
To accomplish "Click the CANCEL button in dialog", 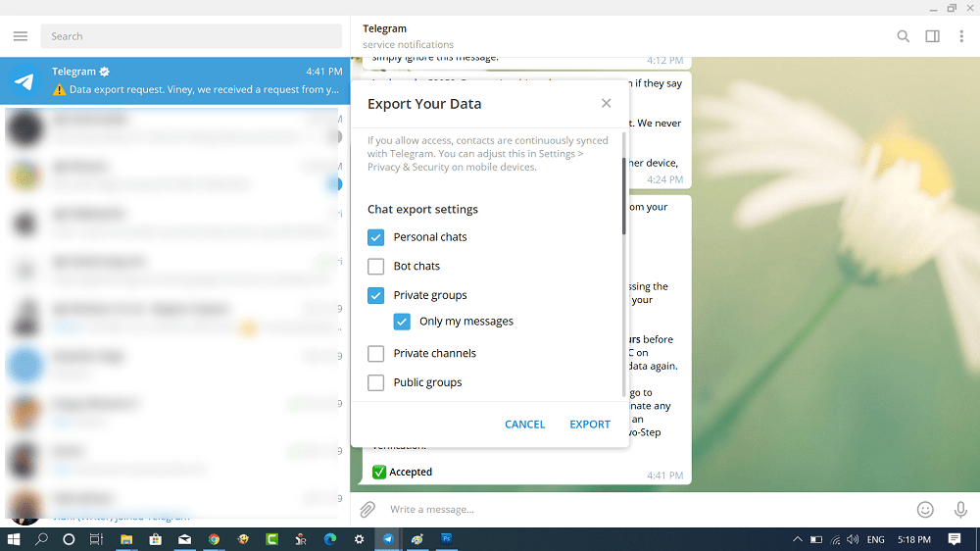I will pyautogui.click(x=525, y=425).
